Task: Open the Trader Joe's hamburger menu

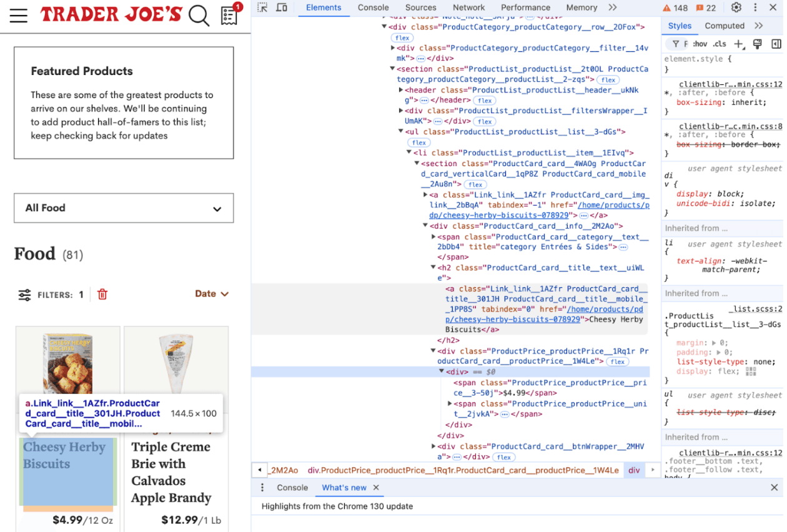Action: (x=19, y=16)
